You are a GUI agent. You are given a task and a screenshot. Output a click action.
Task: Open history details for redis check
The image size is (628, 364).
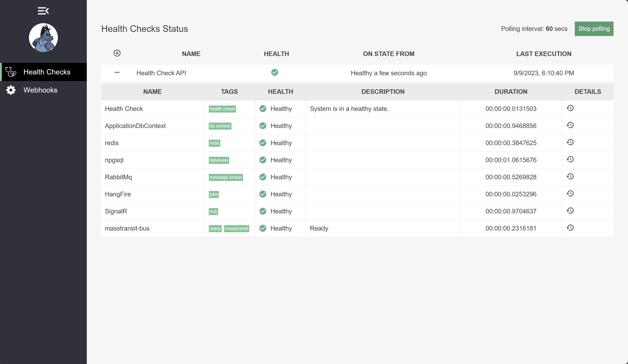click(x=570, y=142)
